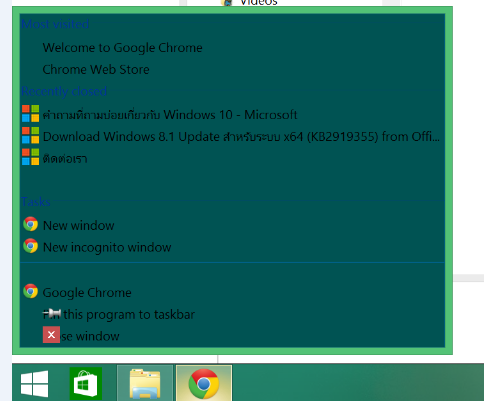Click Chrome icon beside Google Chrome entry
This screenshot has height=401, width=484.
tap(30, 291)
